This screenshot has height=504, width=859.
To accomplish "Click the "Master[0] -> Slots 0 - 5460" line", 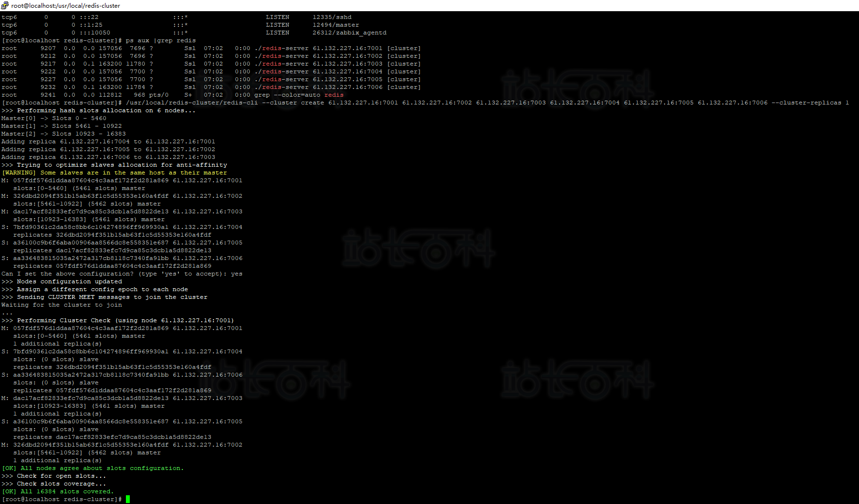I will tap(54, 118).
